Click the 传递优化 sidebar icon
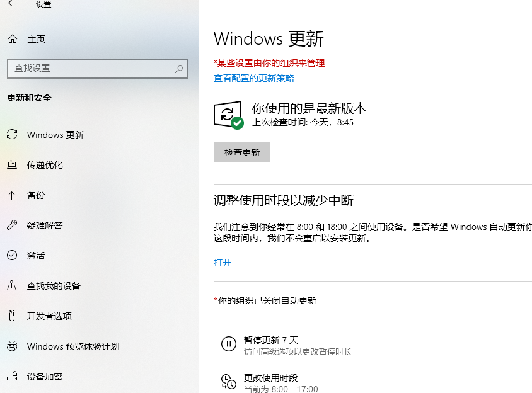The height and width of the screenshot is (393, 532). click(12, 165)
